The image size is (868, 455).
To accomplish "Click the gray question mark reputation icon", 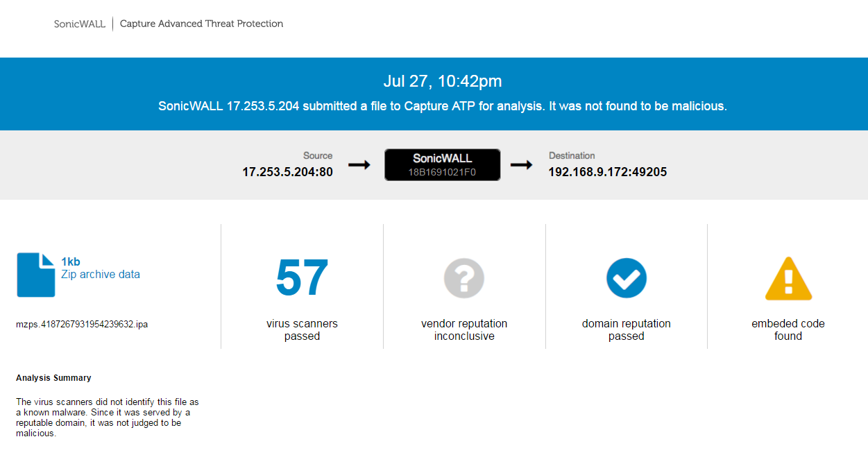I will [x=464, y=278].
